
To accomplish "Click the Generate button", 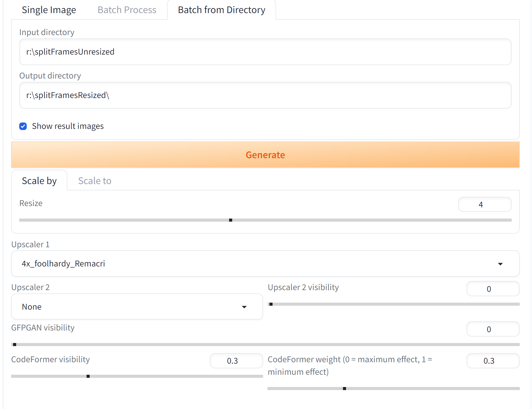I will (265, 155).
